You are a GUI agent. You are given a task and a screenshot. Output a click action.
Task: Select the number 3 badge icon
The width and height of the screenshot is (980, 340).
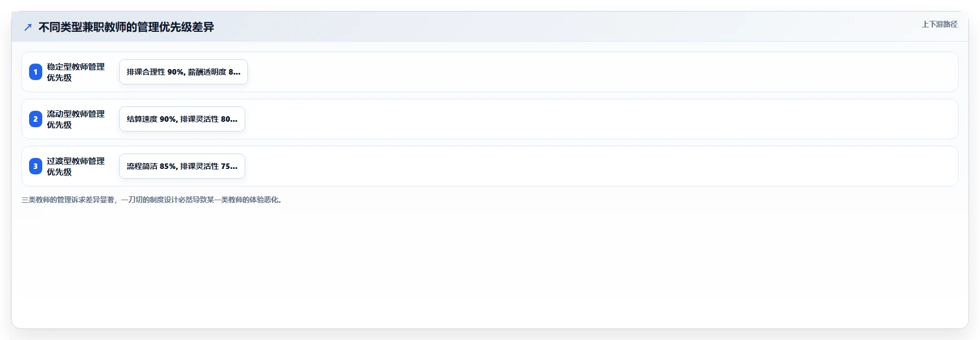[x=36, y=166]
